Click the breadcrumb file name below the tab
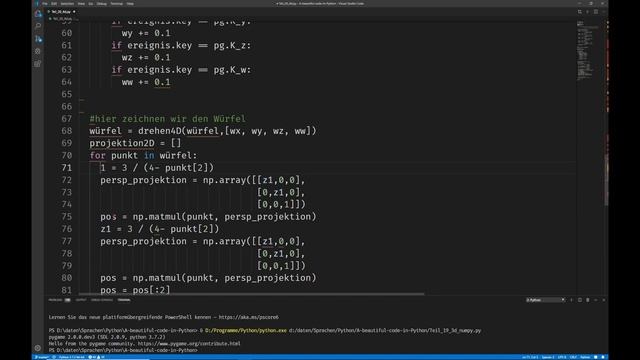The image size is (640, 360). [62, 19]
